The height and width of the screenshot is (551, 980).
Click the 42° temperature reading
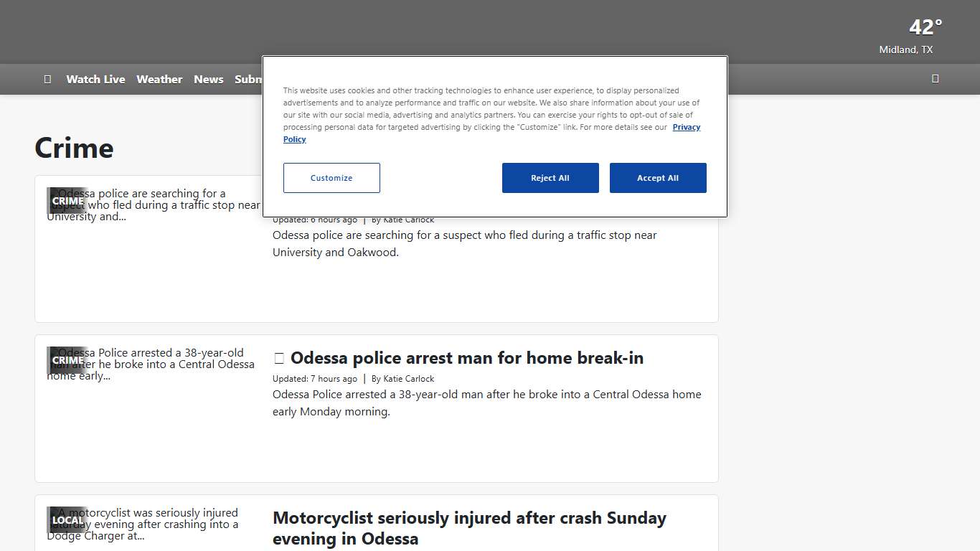tap(925, 27)
